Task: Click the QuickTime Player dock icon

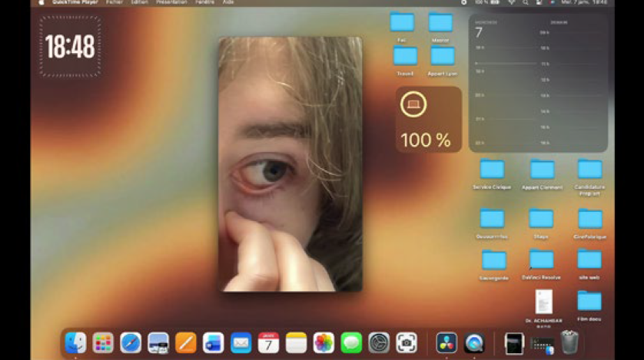Action: click(475, 342)
